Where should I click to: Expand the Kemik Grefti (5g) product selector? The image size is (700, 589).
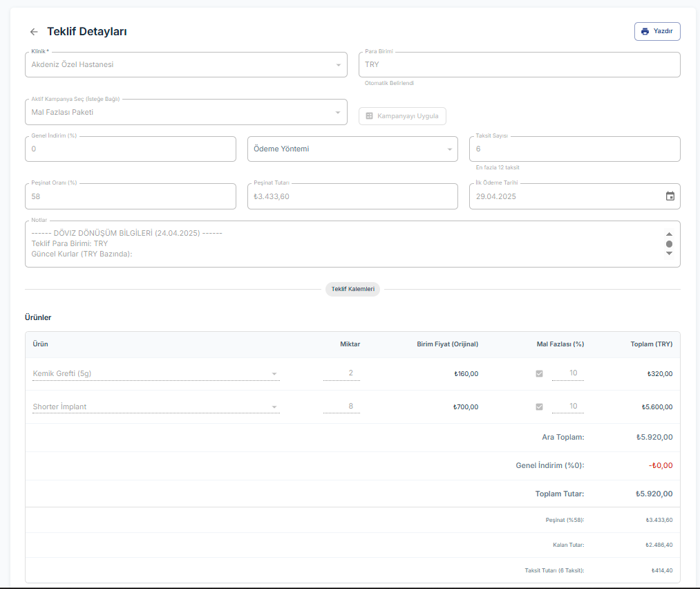[274, 374]
